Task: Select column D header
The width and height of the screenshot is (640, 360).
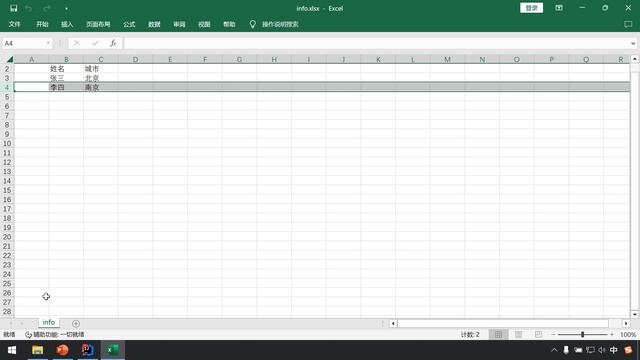Action: coord(136,60)
